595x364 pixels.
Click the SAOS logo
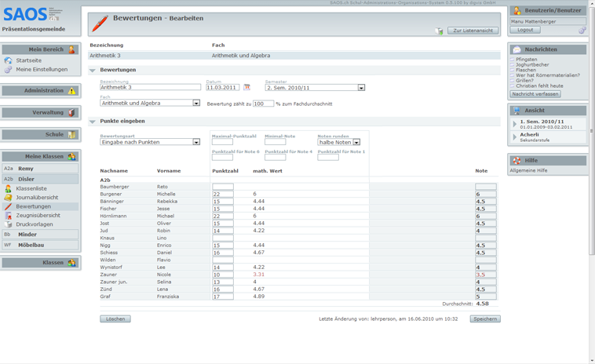click(33, 14)
